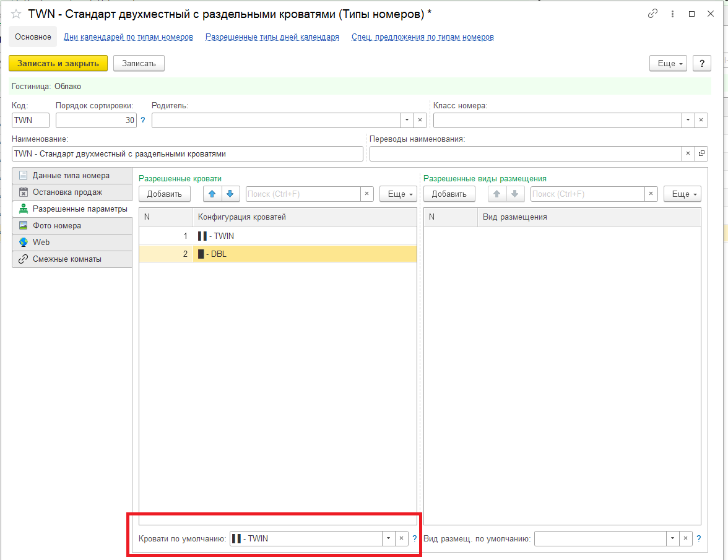Move selected bed down with blue arrow
Image resolution: width=728 pixels, height=560 pixels.
230,194
